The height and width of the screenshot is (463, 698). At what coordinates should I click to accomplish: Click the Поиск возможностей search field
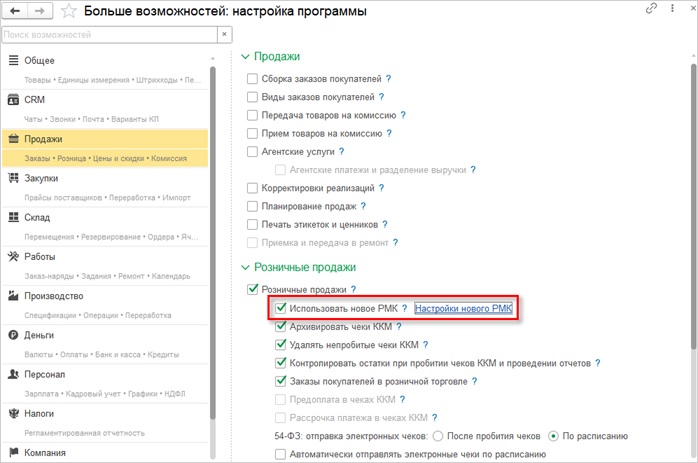click(x=110, y=34)
